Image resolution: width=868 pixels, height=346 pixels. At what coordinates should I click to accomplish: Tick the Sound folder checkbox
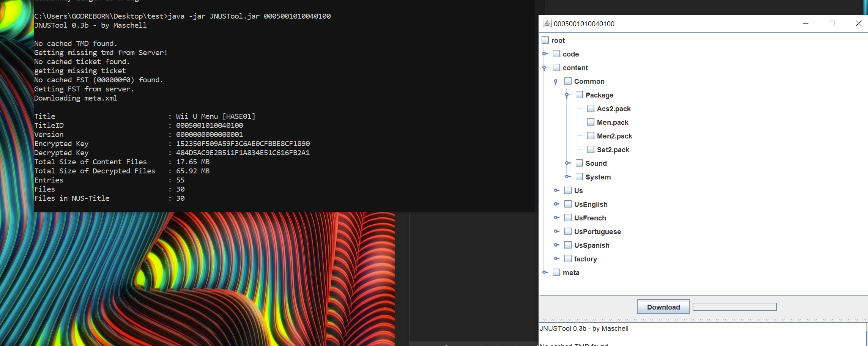point(580,163)
